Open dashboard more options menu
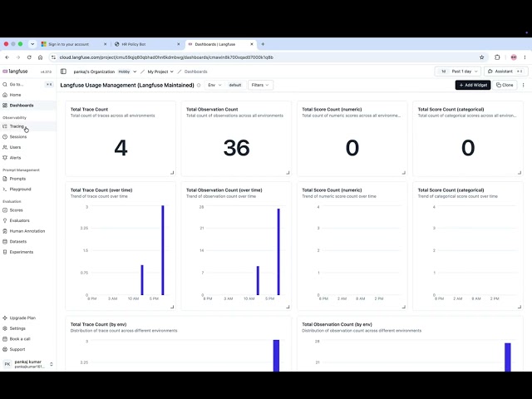Viewport: 532px width, 399px height. pos(523,85)
